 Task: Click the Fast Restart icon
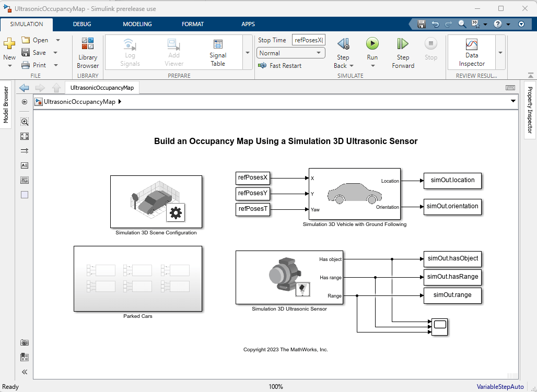[x=262, y=66]
